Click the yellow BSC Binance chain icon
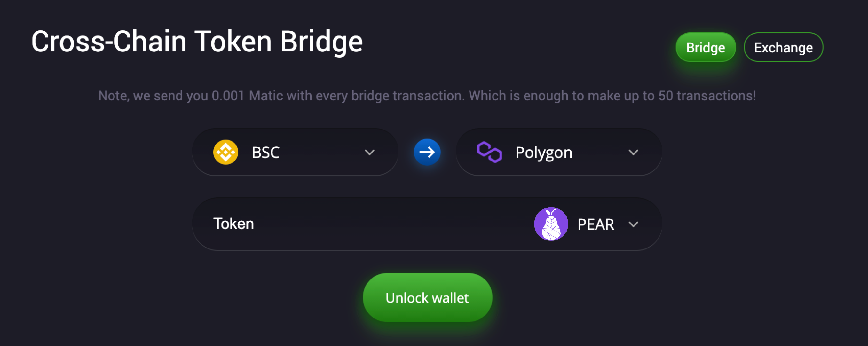868x346 pixels. pos(225,152)
